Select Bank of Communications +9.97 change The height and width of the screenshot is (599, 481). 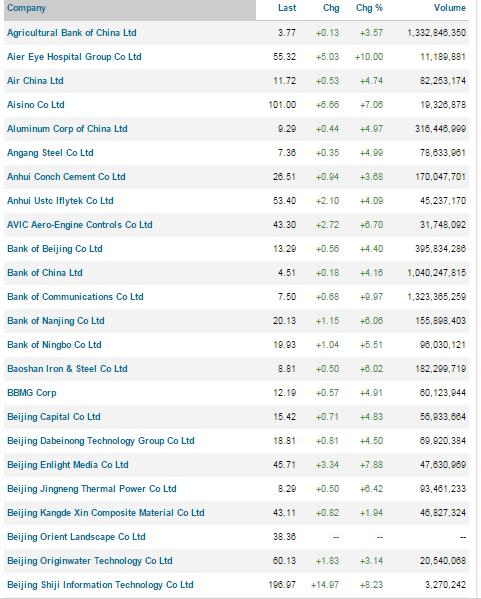[x=371, y=297]
